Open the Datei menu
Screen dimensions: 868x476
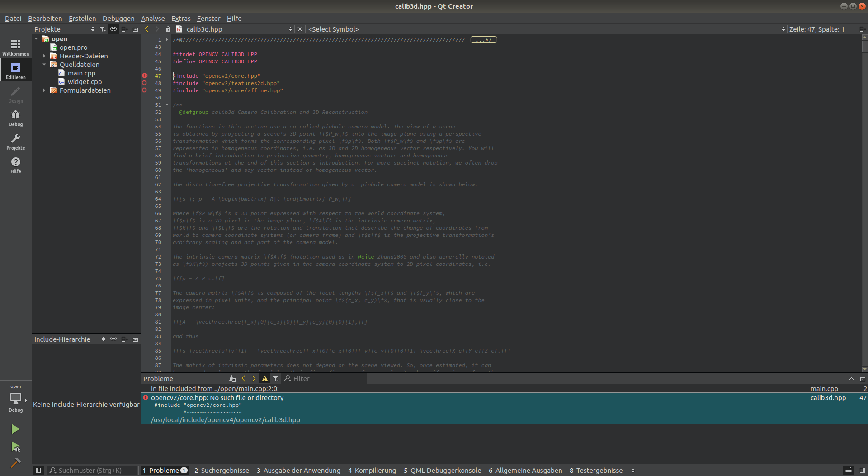tap(13, 19)
